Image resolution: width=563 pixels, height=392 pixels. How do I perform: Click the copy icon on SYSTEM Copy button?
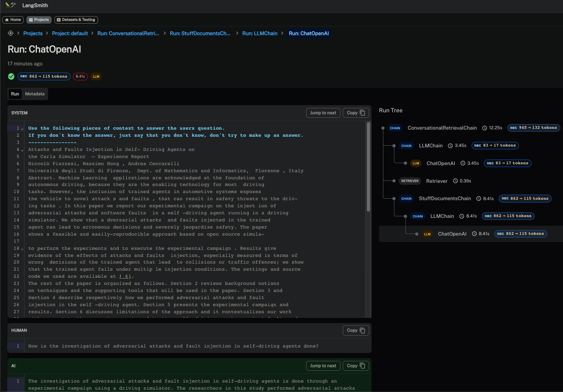(x=362, y=113)
